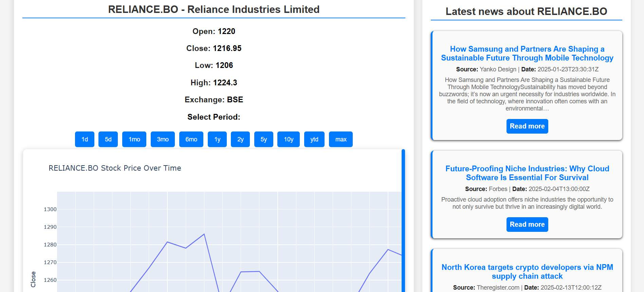Click the 'High: 1224.3' value
The height and width of the screenshot is (292, 644).
(214, 83)
